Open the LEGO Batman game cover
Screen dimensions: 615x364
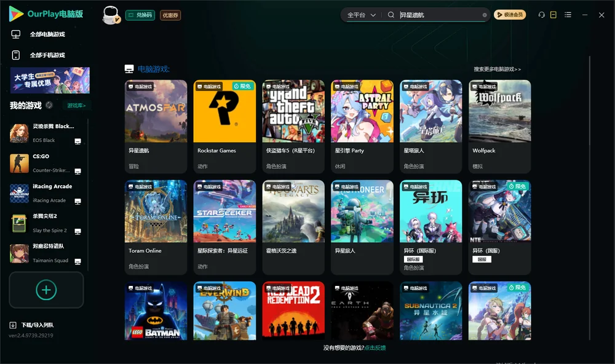click(156, 311)
